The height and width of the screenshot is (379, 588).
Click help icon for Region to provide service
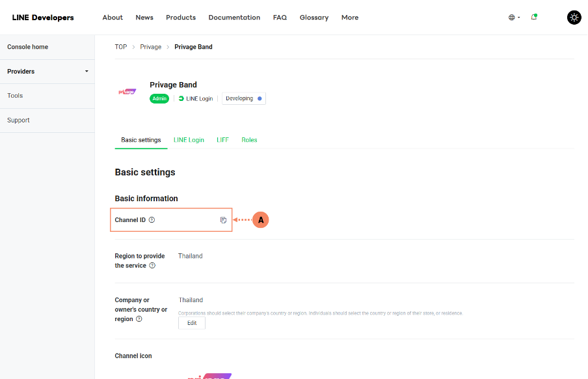tap(152, 266)
